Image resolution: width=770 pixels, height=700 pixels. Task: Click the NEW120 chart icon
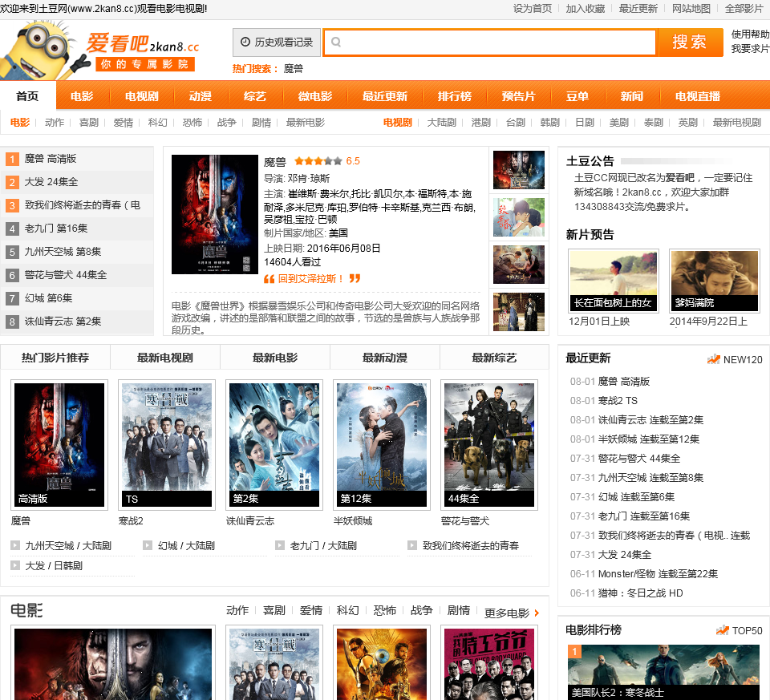point(713,359)
